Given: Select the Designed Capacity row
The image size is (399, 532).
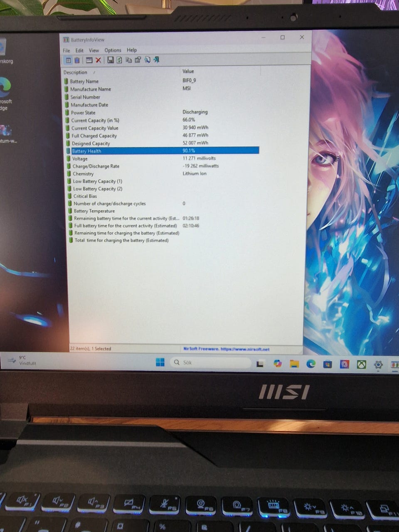Looking at the screenshot, I should click(x=162, y=143).
